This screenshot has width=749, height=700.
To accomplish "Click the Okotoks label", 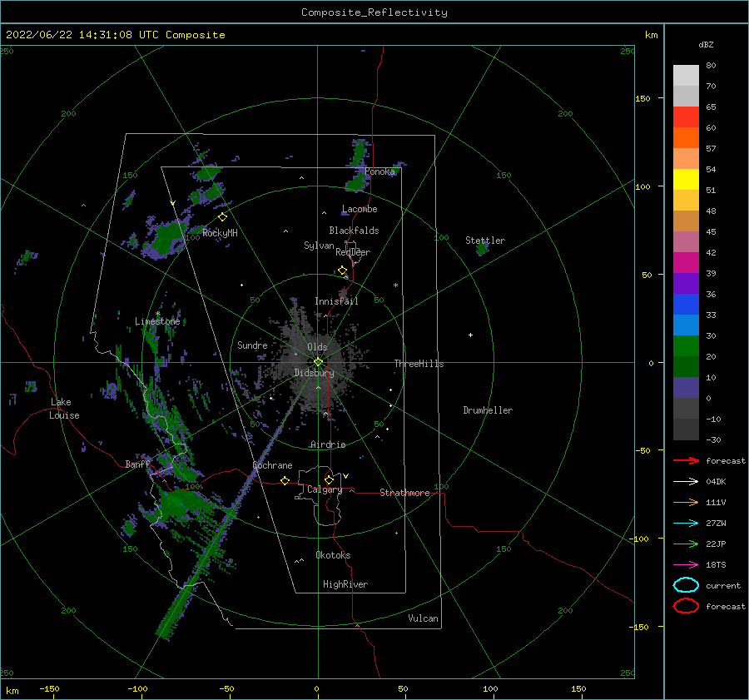I will point(333,554).
